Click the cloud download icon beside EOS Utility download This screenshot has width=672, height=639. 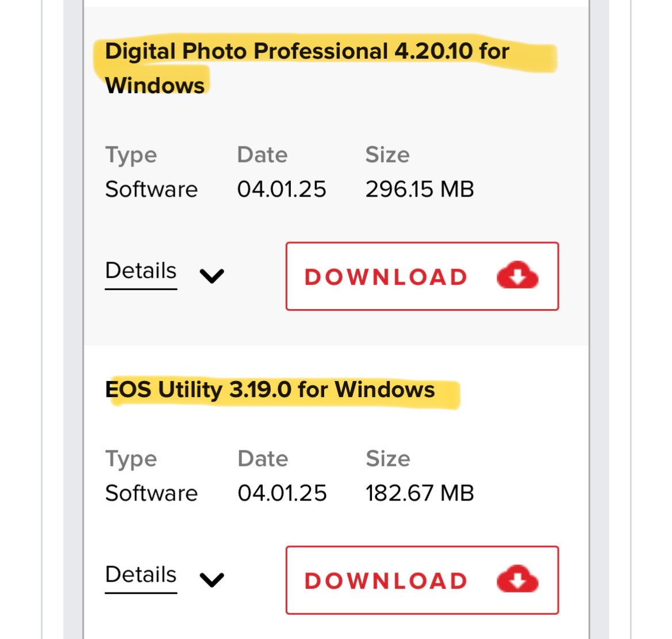tap(516, 580)
